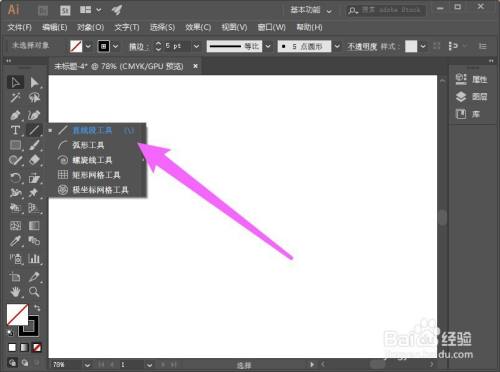Open the brush definition dropdown
This screenshot has width=500, height=372.
337,46
